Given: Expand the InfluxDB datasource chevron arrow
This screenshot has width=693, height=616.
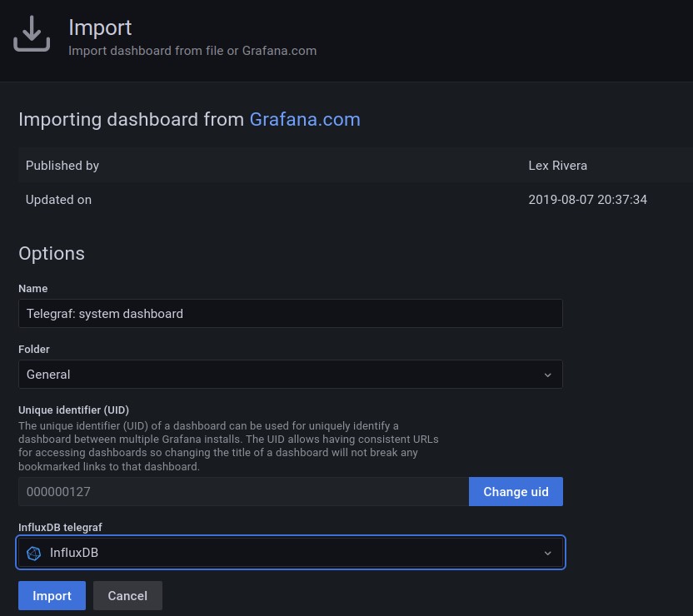Looking at the screenshot, I should [x=547, y=553].
